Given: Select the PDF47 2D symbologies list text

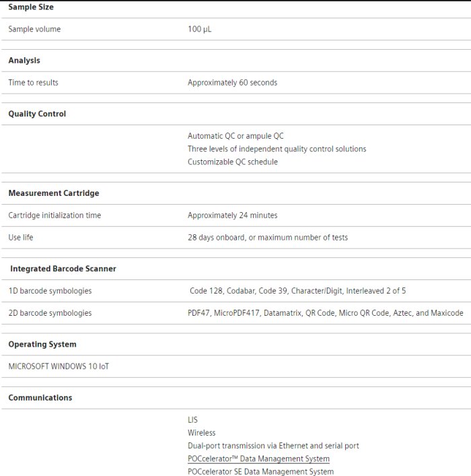Looking at the screenshot, I should pyautogui.click(x=325, y=313).
